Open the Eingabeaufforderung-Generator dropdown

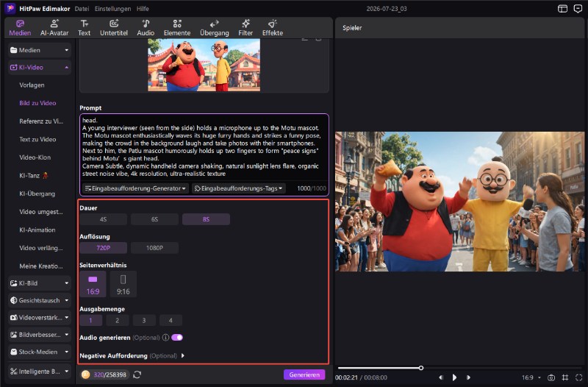point(135,188)
